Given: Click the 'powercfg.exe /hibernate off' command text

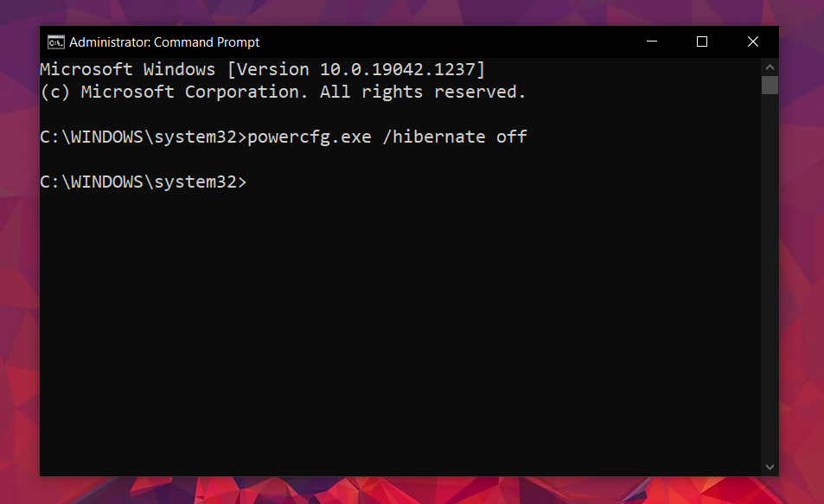Looking at the screenshot, I should tap(387, 137).
